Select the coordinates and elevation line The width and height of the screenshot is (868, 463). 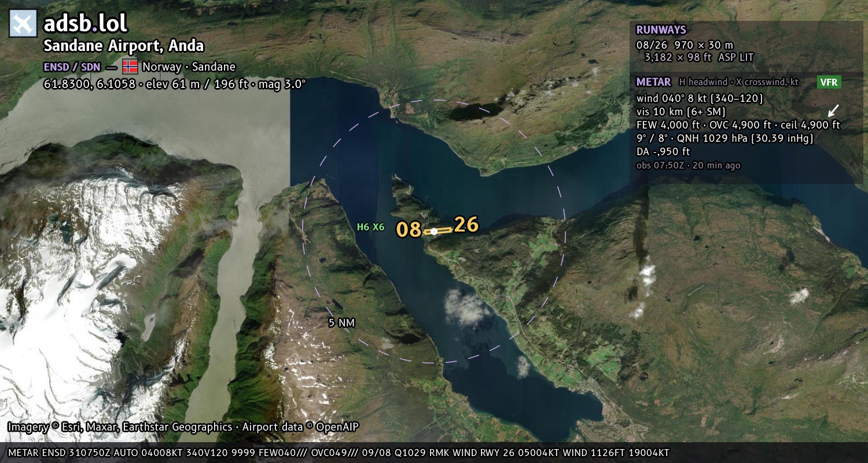(x=175, y=84)
